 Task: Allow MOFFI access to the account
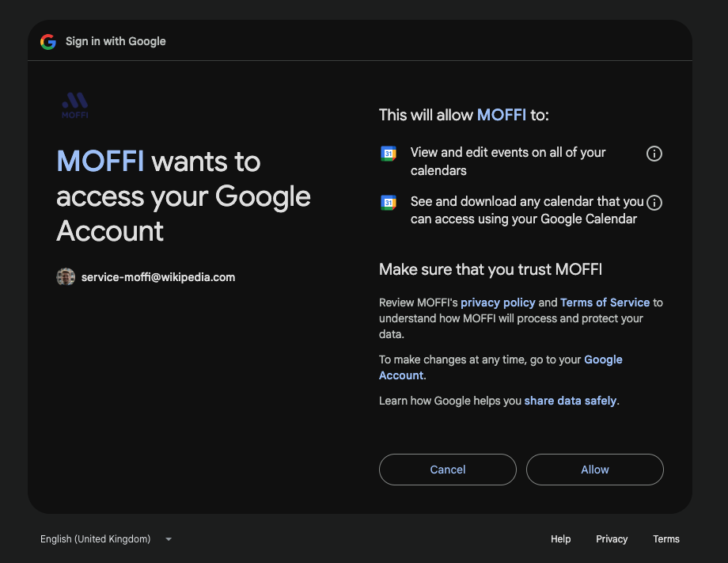click(x=595, y=470)
